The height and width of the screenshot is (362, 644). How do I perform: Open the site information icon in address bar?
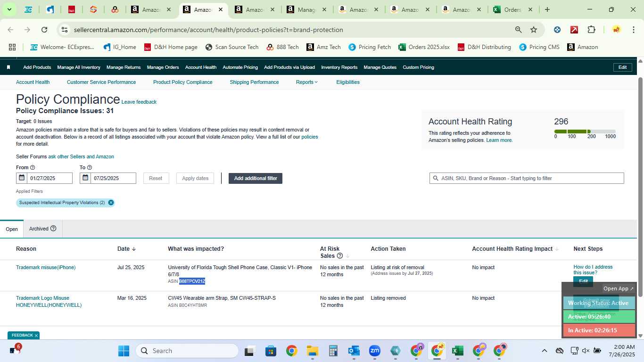coord(65,30)
